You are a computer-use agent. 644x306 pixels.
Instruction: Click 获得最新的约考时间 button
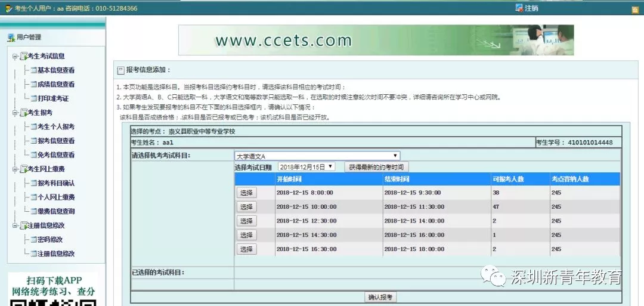[377, 167]
